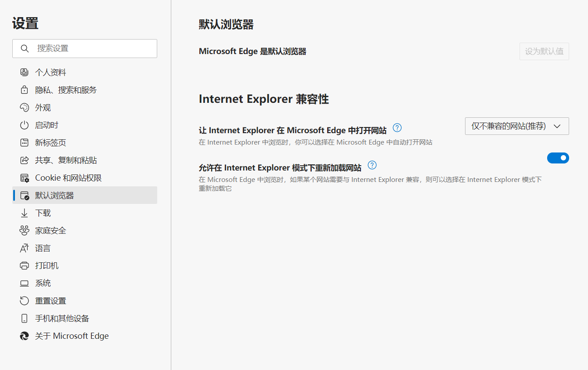The width and height of the screenshot is (588, 370).
Task: Click the Cookie 和网站权限 icon
Action: point(24,178)
